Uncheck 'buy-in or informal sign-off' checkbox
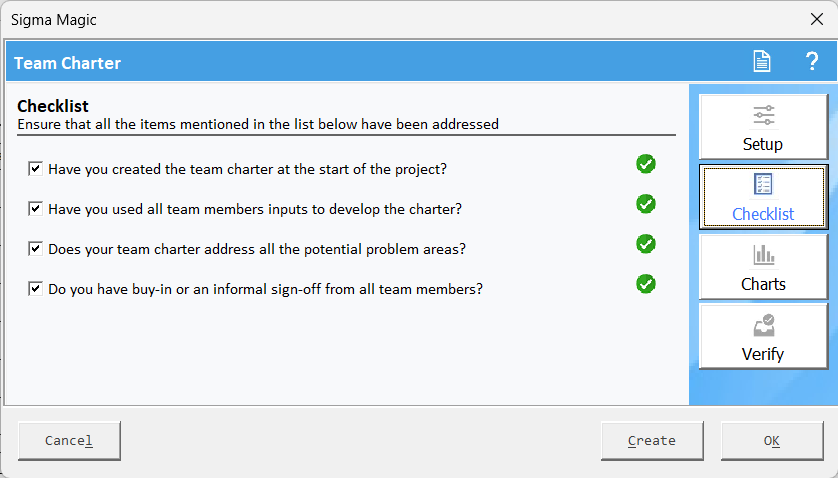838x478 pixels. pos(35,289)
